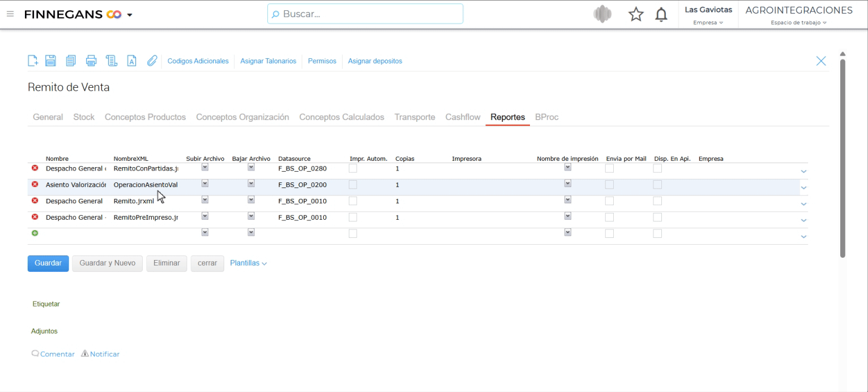The image size is (868, 392).
Task: Click the cerrar button
Action: (x=208, y=263)
